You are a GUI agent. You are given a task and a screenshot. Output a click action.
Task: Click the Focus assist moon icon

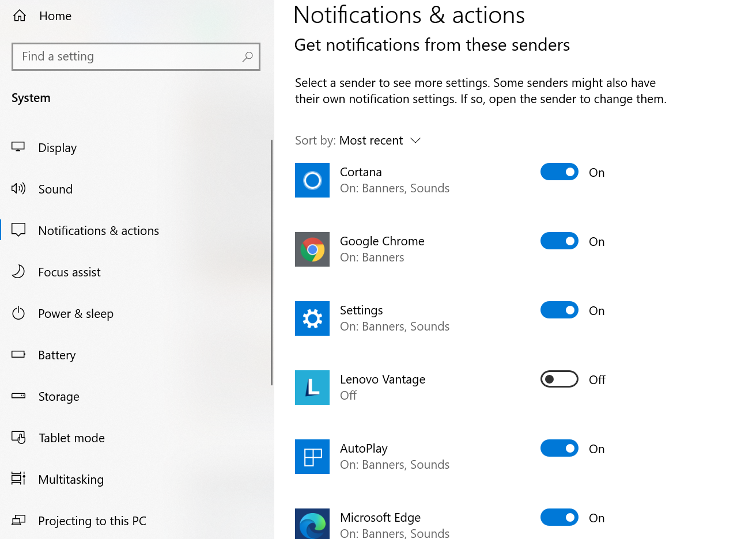tap(18, 271)
